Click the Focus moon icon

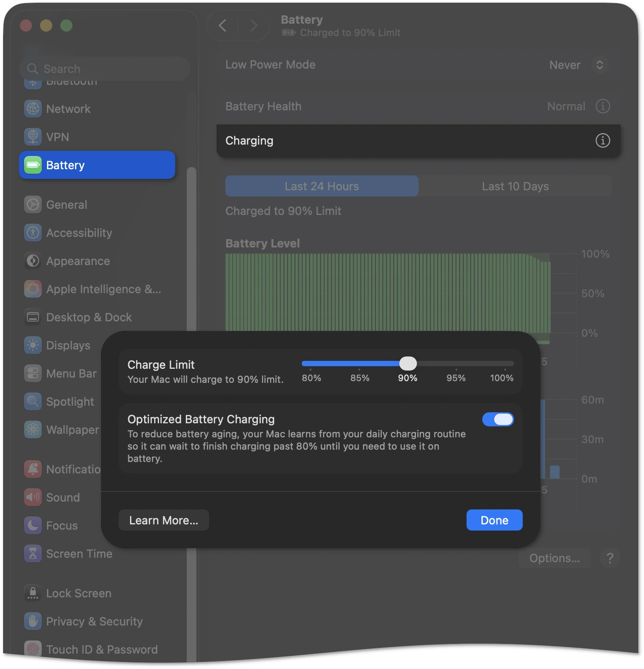tap(33, 525)
